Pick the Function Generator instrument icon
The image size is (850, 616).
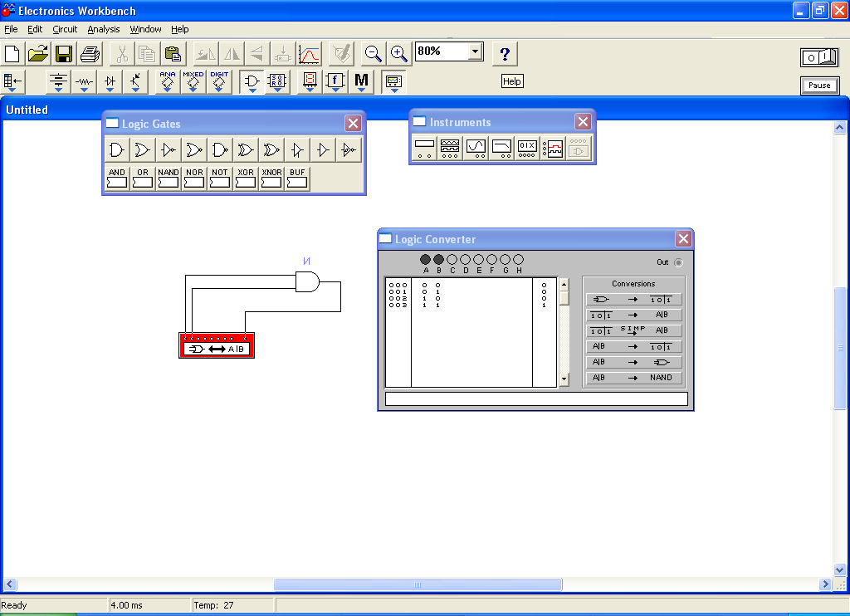pyautogui.click(x=450, y=148)
